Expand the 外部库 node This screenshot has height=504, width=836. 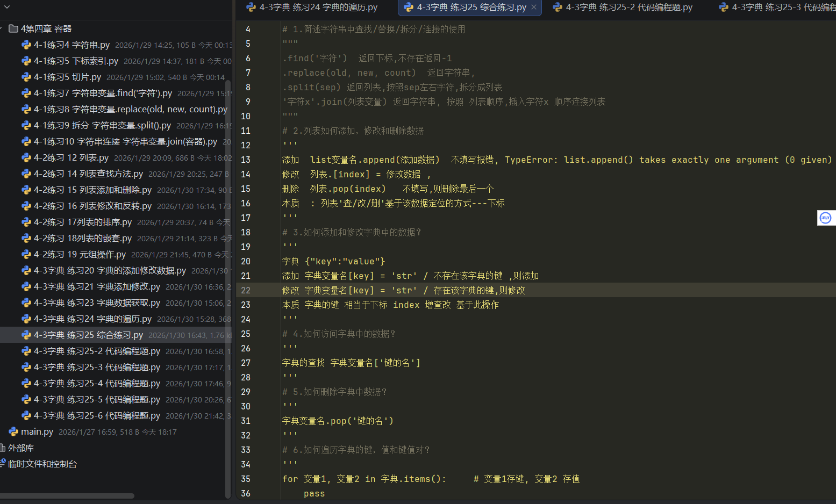(x=21, y=448)
